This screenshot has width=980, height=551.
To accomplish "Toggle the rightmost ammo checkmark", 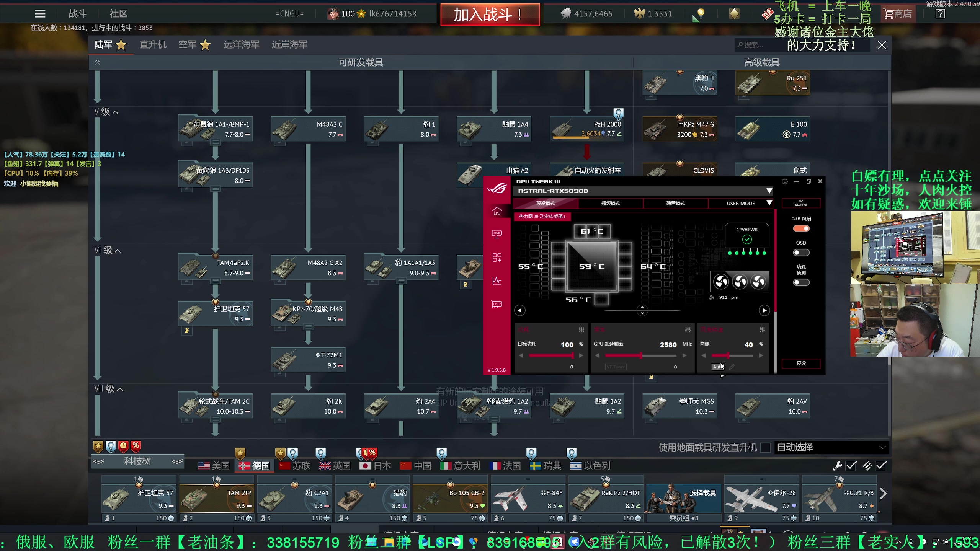I will [x=881, y=466].
